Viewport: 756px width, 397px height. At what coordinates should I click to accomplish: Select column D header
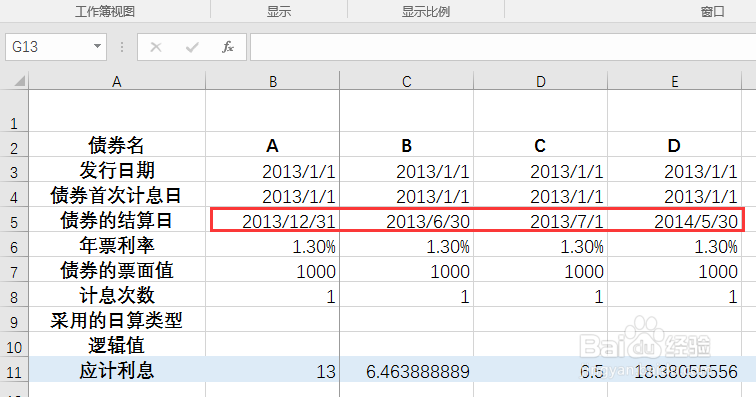(x=540, y=81)
